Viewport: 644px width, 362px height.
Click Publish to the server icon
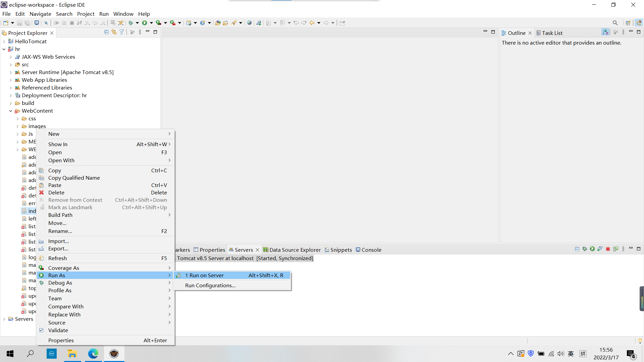click(615, 249)
